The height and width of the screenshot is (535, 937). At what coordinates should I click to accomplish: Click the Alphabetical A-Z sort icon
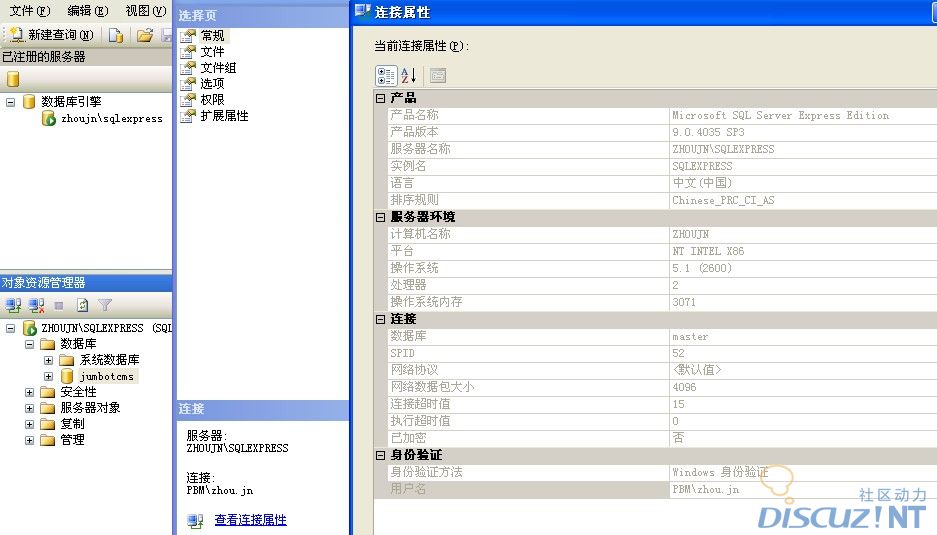(x=409, y=76)
